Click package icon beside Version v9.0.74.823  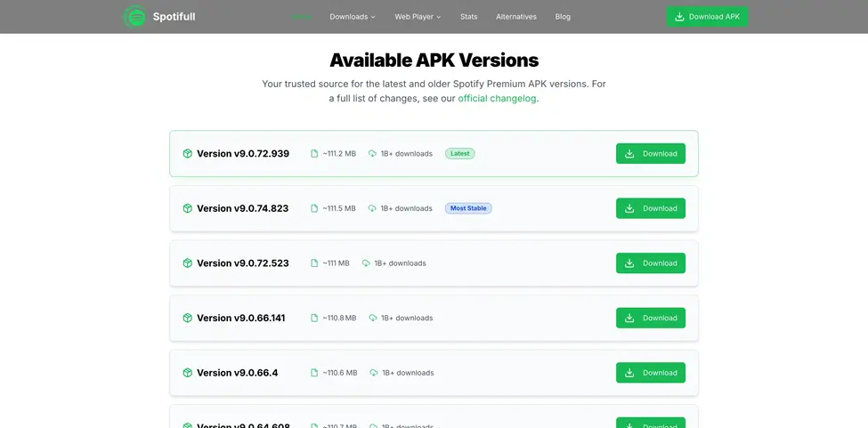(x=188, y=208)
